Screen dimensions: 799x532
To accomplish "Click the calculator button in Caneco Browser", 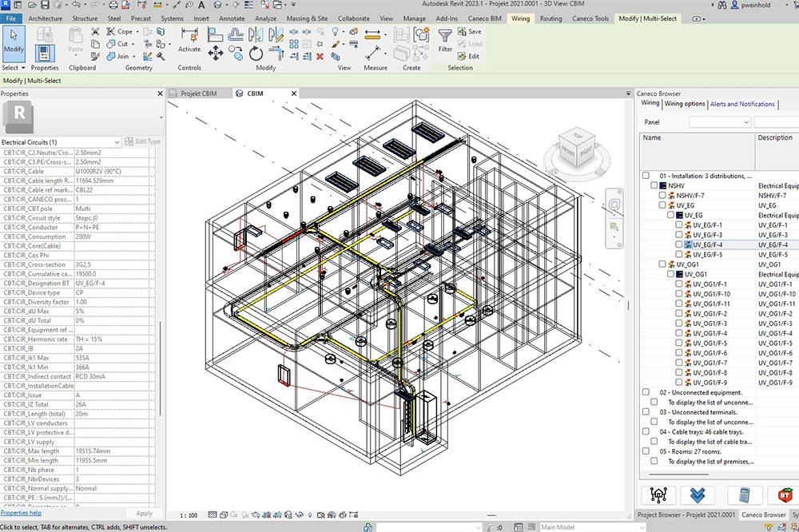I will tap(745, 494).
